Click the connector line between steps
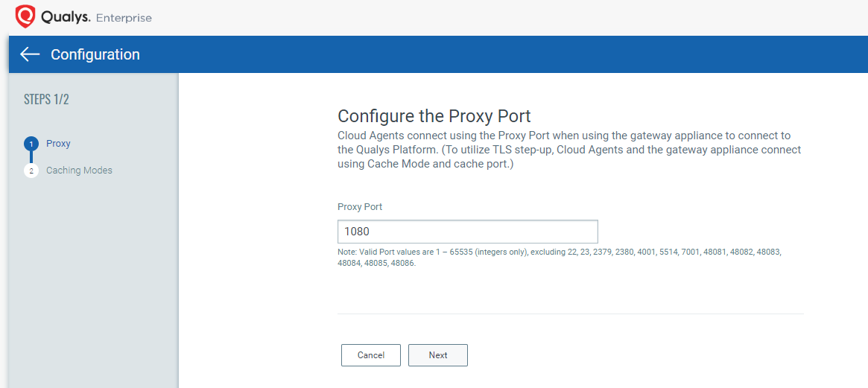This screenshot has height=388, width=868. [x=31, y=157]
